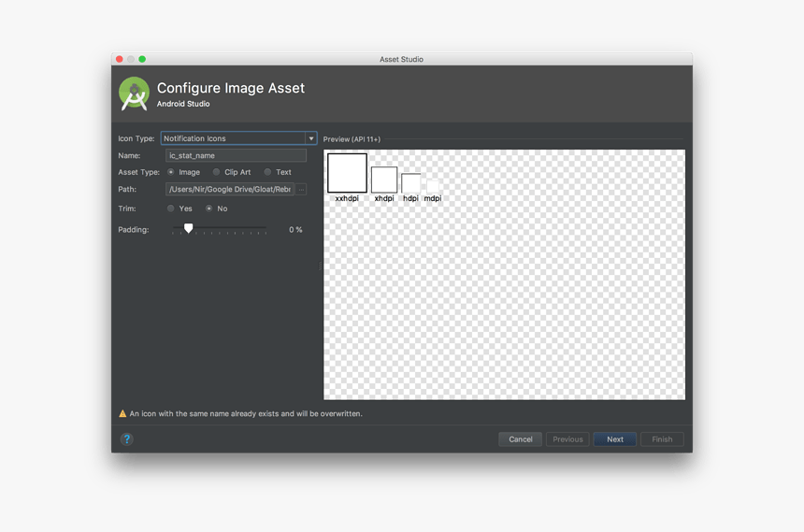Click the Previous button
The height and width of the screenshot is (532, 804).
(x=567, y=439)
